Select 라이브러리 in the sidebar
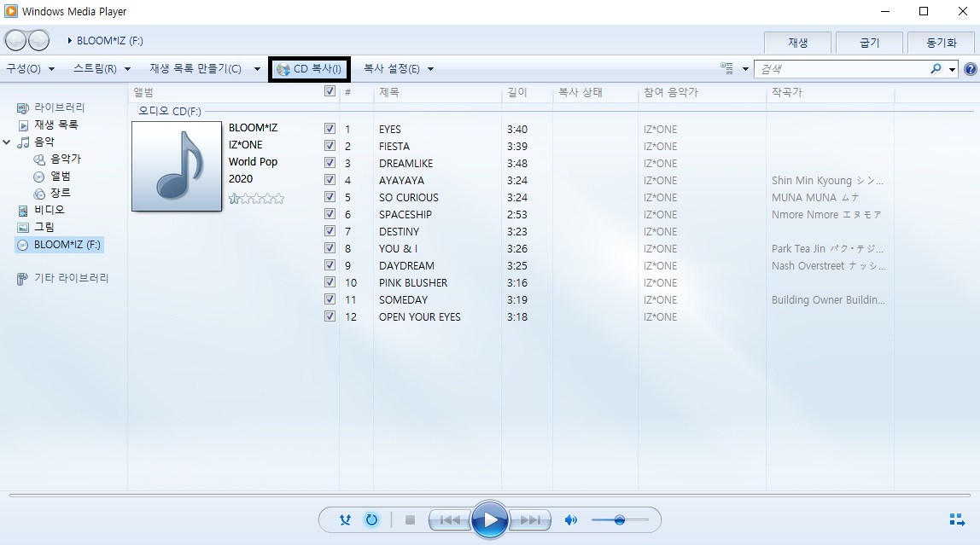 point(60,107)
